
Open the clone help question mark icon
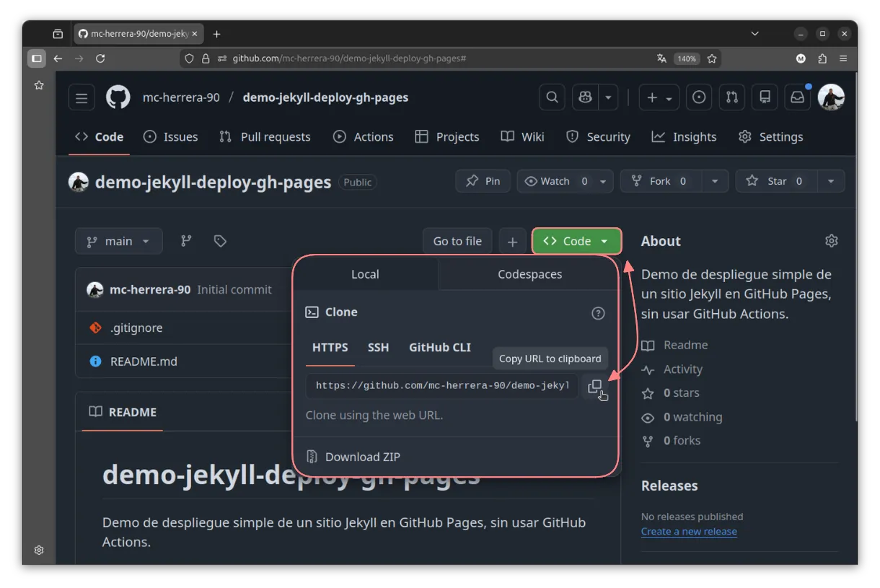pos(597,312)
